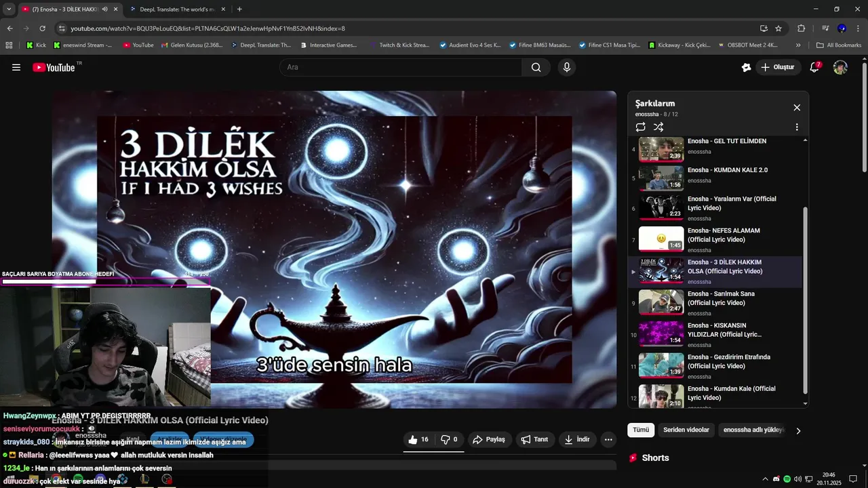This screenshot has width=868, height=488.
Task: Open a new browser tab
Action: coord(239,9)
